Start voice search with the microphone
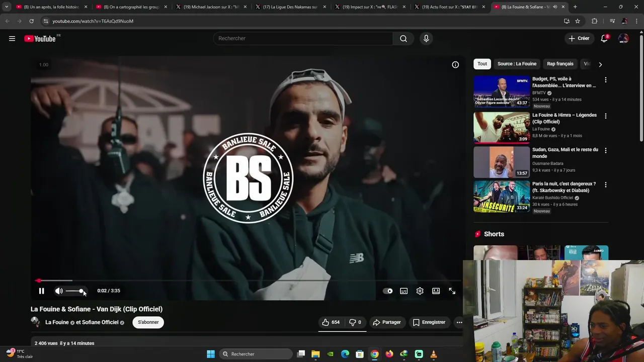Viewport: 644px width, 362px height. tap(426, 39)
